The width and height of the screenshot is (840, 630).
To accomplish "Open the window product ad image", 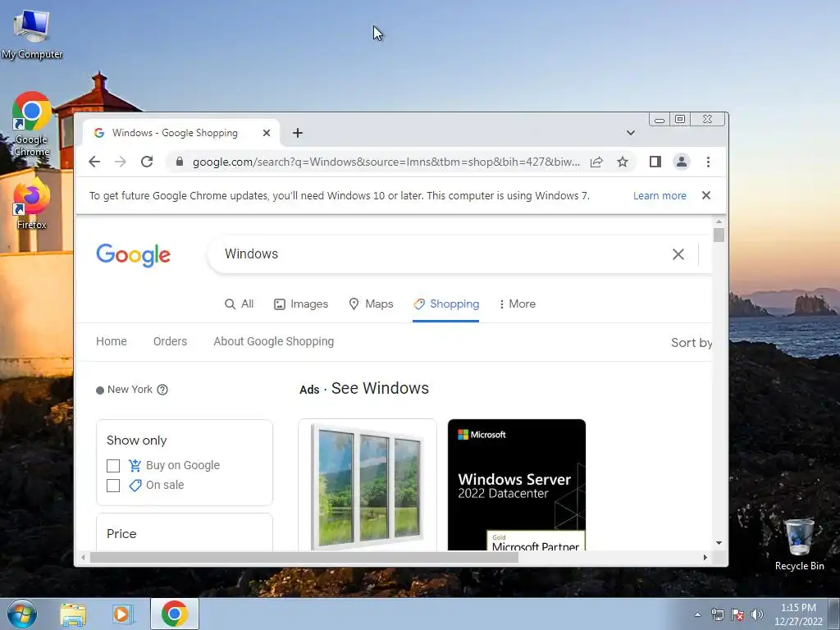I will coord(367,486).
